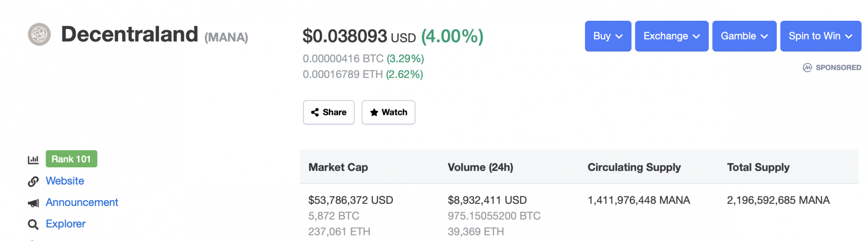Screen dimensions: 868x241
Task: Click the CoinMarketCap sponsored logo icon
Action: point(807,67)
